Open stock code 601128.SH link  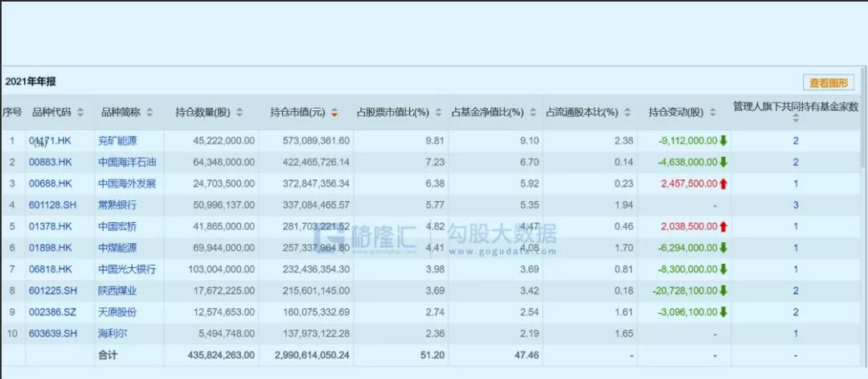click(x=52, y=205)
